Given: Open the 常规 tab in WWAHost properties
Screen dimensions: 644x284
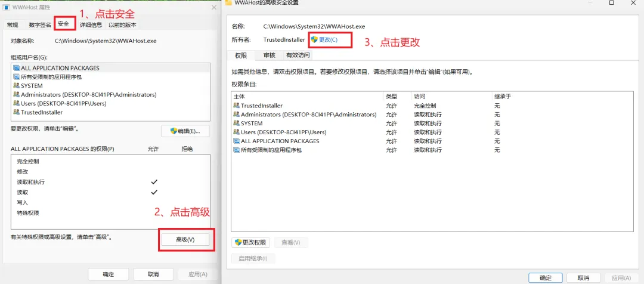Looking at the screenshot, I should click(x=13, y=25).
